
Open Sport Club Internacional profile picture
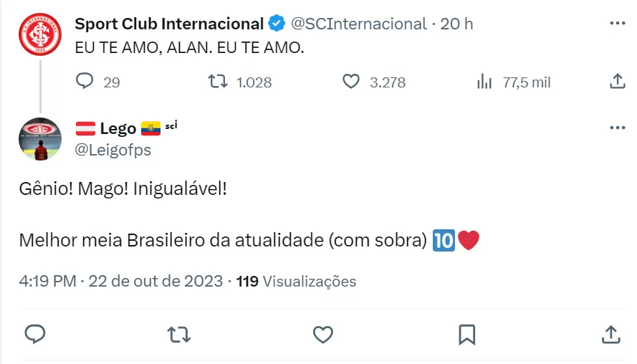40,34
